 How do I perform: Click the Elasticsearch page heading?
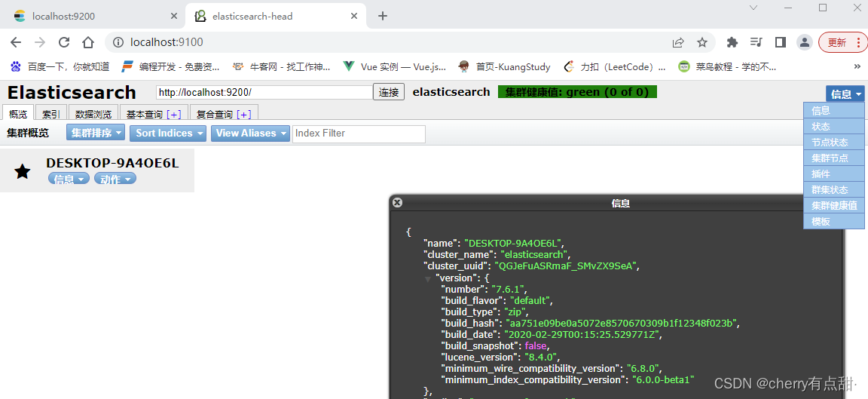pos(72,92)
